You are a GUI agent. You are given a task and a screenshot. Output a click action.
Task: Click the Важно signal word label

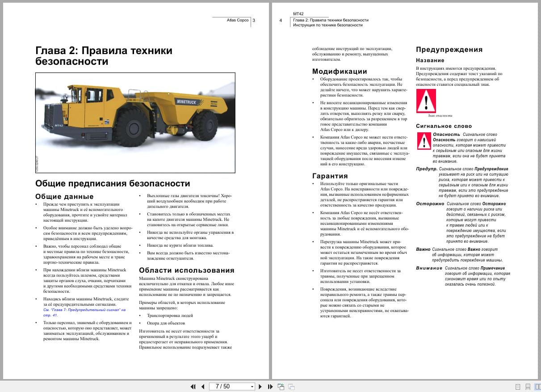point(423,249)
